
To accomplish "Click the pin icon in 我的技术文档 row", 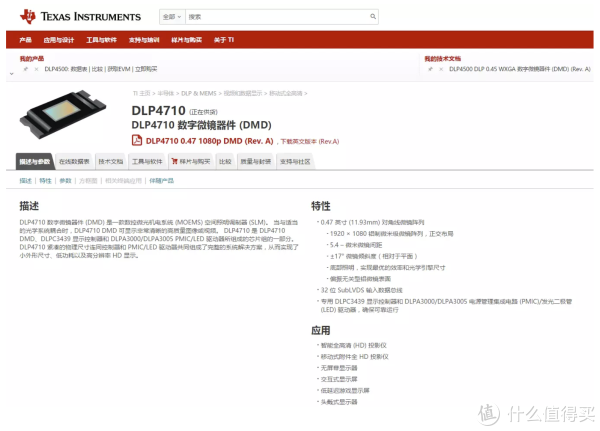I will 430,69.
